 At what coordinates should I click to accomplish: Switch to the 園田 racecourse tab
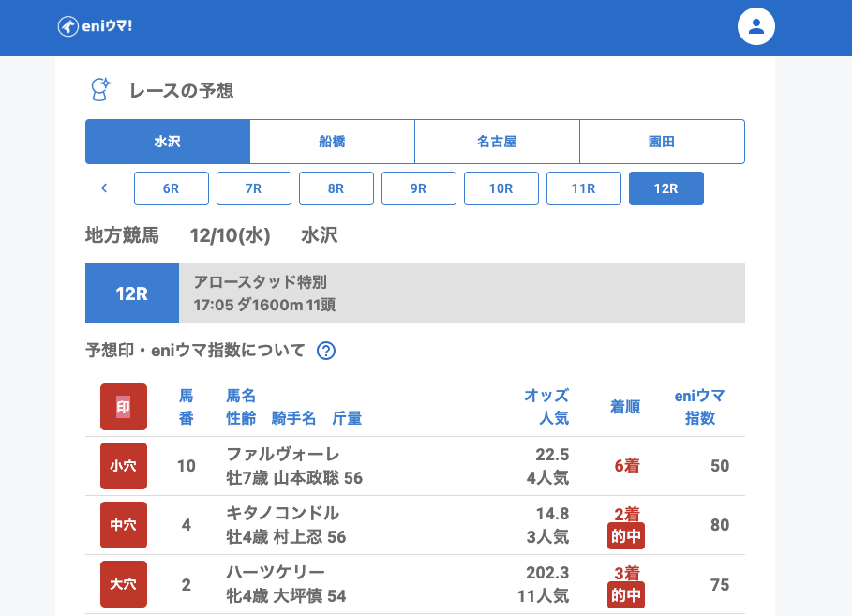click(x=662, y=142)
